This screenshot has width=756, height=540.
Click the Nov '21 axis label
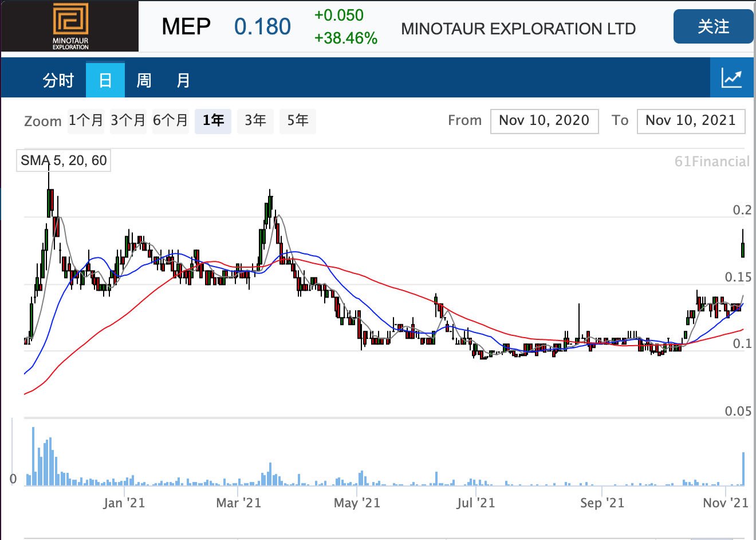click(726, 503)
